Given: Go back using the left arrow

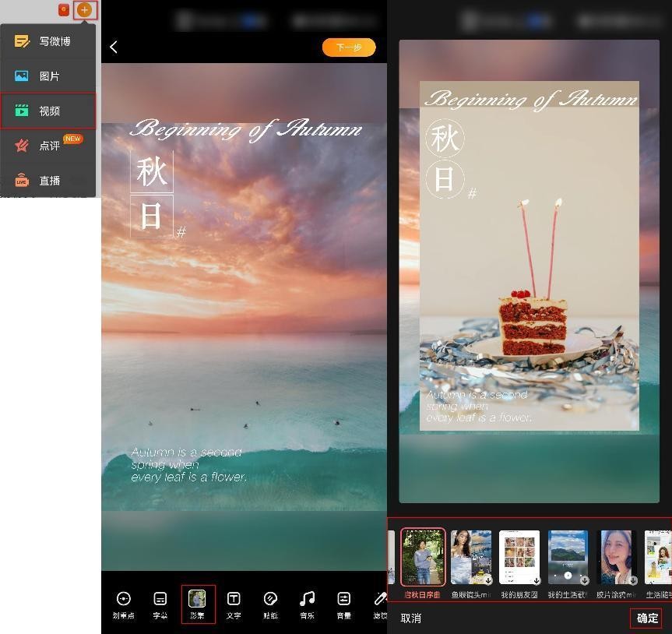Looking at the screenshot, I should tap(114, 48).
